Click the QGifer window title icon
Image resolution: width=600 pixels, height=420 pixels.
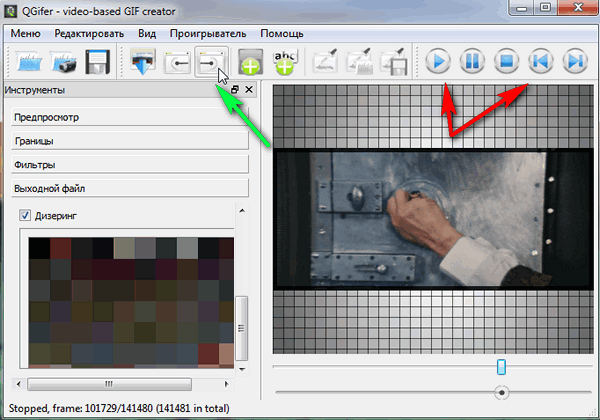(10, 11)
